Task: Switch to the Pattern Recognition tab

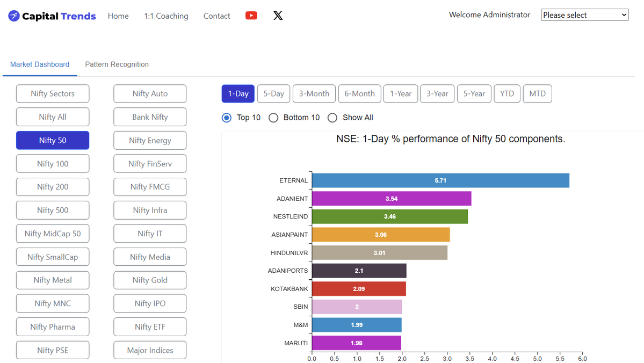Action: click(x=117, y=64)
